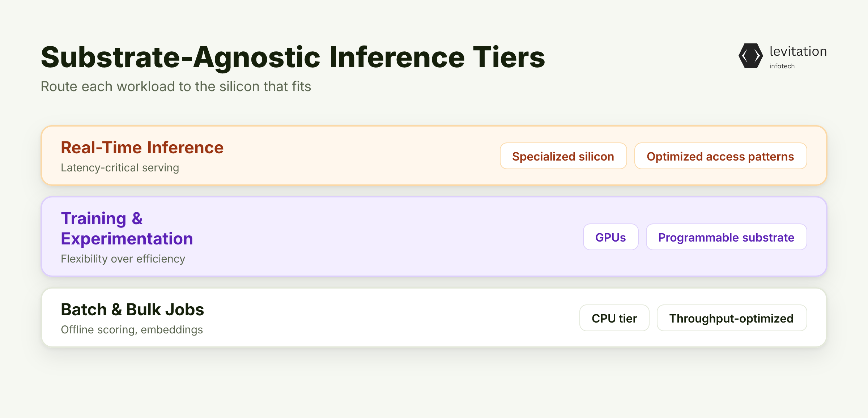
Task: Select the Throughput-optimized chip
Action: (732, 318)
